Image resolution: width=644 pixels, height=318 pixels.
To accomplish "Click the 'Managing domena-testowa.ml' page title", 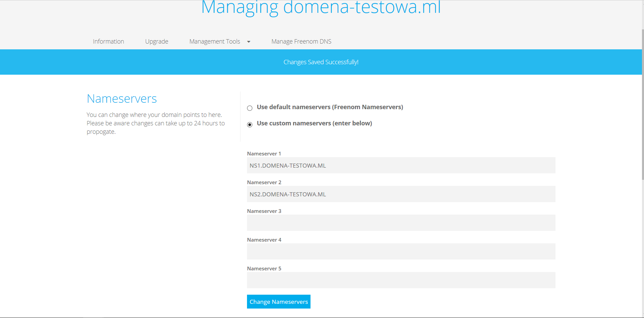I will coord(321,7).
